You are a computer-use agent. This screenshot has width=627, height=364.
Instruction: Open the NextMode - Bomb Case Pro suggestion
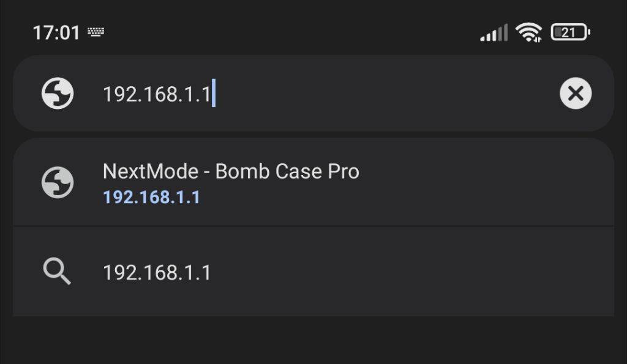(x=230, y=172)
